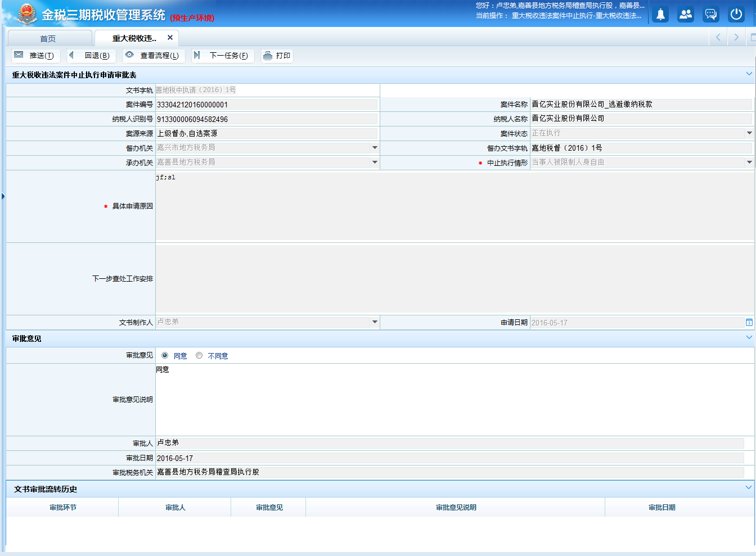
Task: Open the notification bell icon
Action: point(660,15)
